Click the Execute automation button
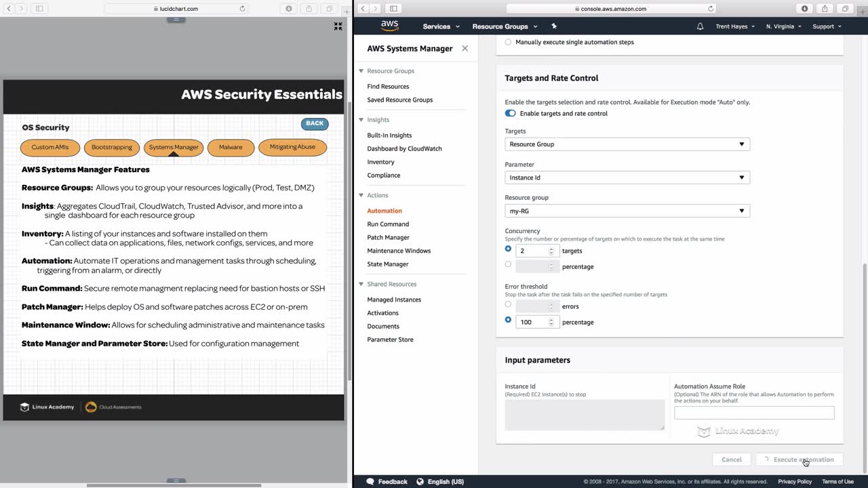The image size is (868, 488). (800, 460)
